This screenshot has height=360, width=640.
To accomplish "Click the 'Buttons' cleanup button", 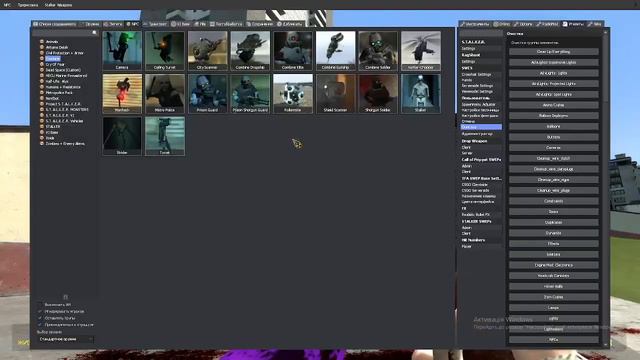I will pos(553,137).
